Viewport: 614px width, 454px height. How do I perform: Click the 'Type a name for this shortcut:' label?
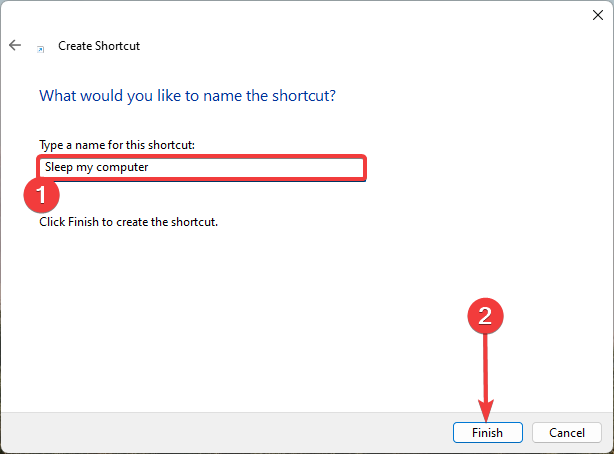(117, 145)
